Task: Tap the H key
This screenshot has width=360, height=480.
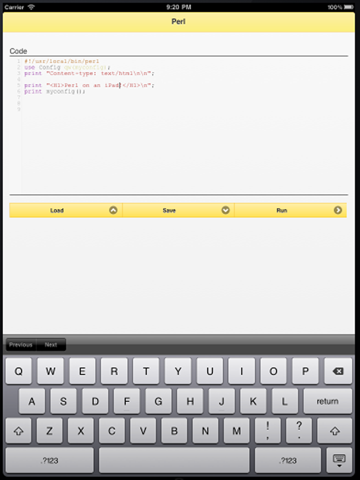Action: (x=190, y=401)
